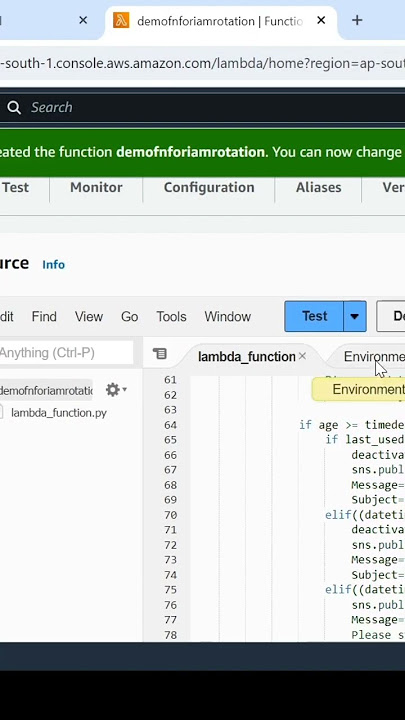The width and height of the screenshot is (405, 720).
Task: Click the blue Test button
Action: (314, 316)
